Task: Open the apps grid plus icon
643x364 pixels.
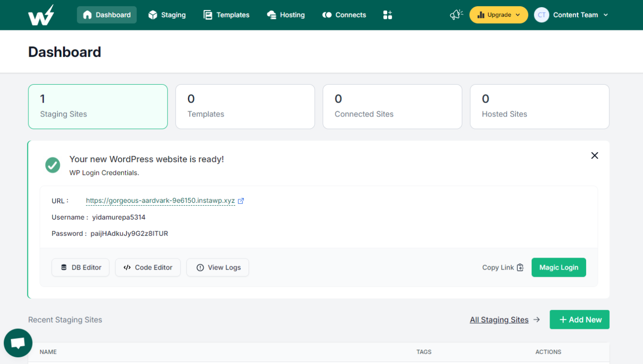Action: click(388, 15)
